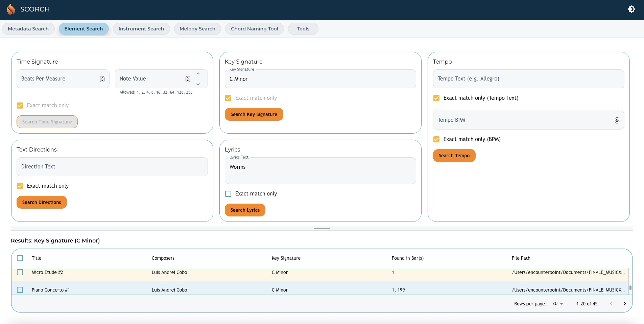
Task: Open the Rows per page dropdown
Action: tap(558, 304)
